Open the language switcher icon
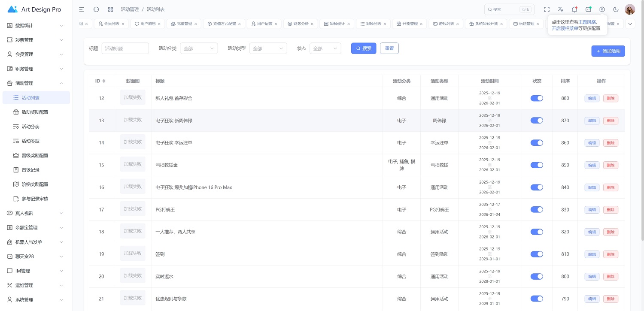Image resolution: width=644 pixels, height=311 pixels. coord(560,9)
